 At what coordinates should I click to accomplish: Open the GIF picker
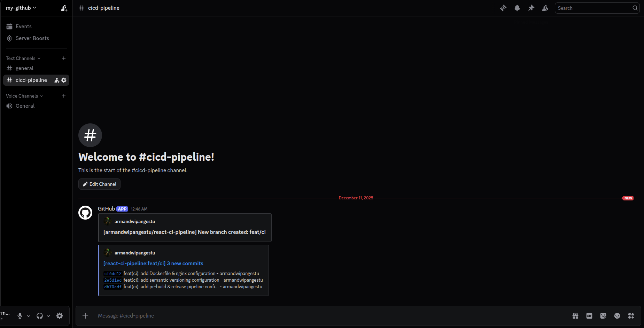coord(589,316)
